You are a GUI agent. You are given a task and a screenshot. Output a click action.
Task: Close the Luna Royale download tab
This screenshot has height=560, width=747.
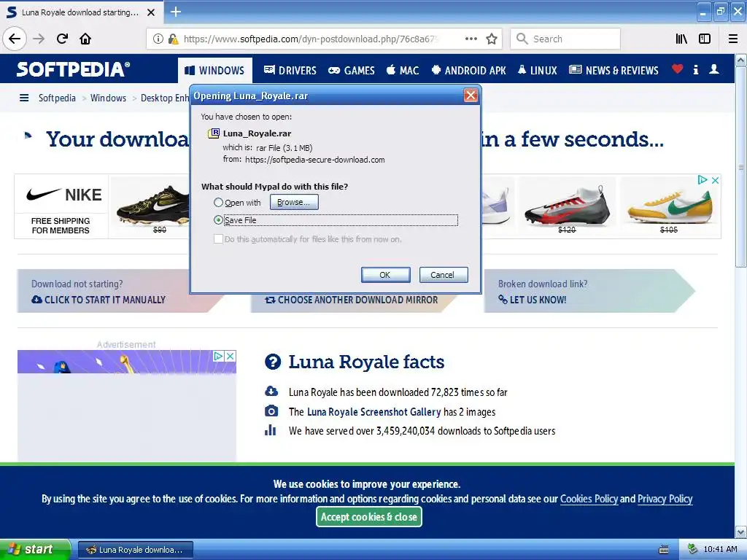(151, 12)
